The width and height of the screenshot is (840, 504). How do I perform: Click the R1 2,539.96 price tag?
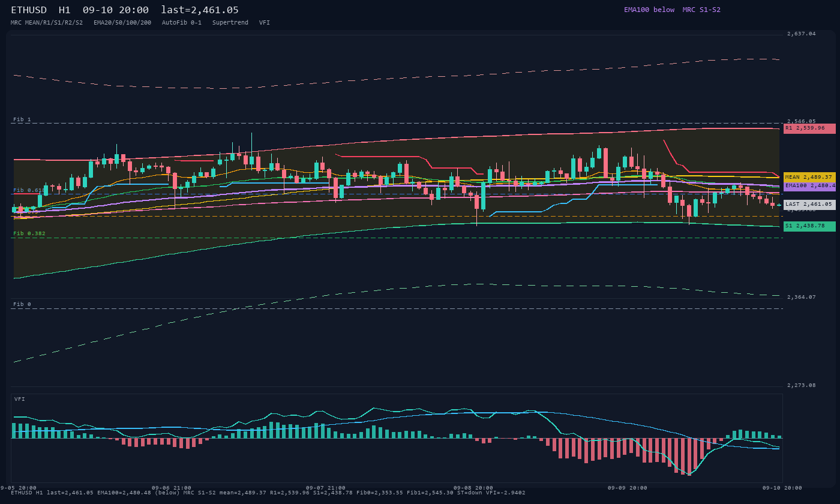809,128
